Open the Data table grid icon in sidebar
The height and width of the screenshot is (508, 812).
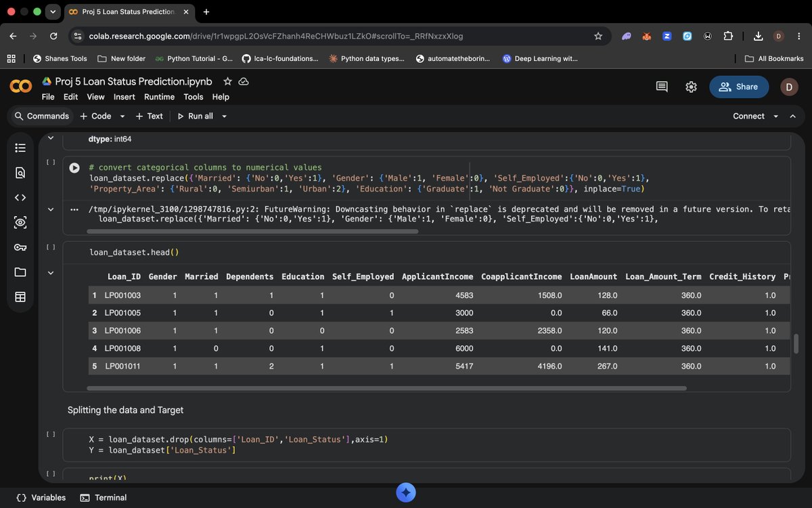pyautogui.click(x=20, y=297)
